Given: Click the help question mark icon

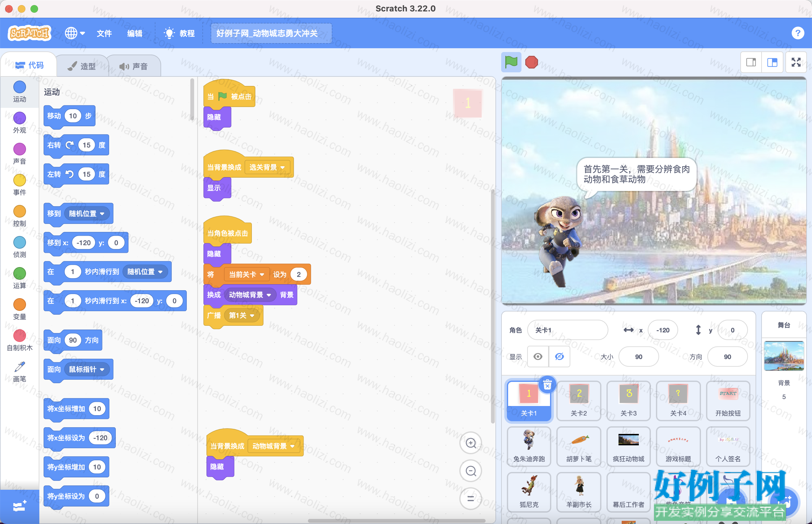Looking at the screenshot, I should (x=797, y=33).
